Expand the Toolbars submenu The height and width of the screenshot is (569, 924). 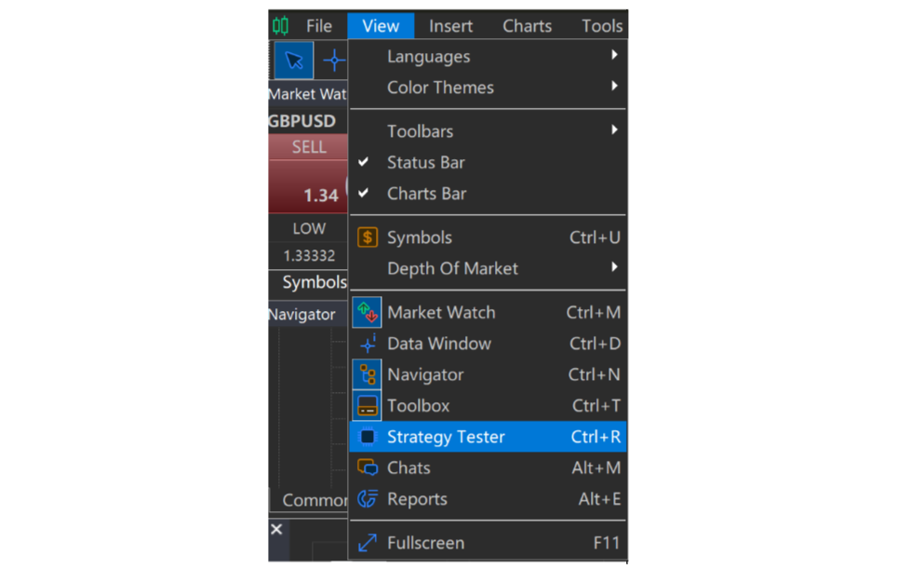tap(488, 131)
